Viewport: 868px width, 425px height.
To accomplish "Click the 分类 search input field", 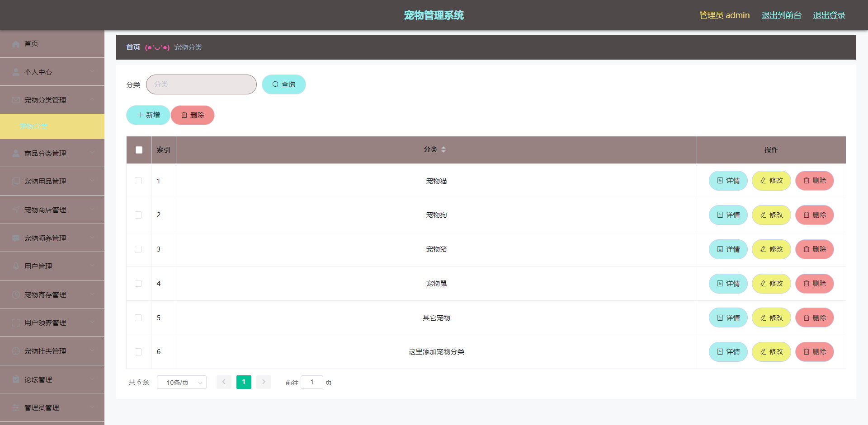I will (201, 84).
